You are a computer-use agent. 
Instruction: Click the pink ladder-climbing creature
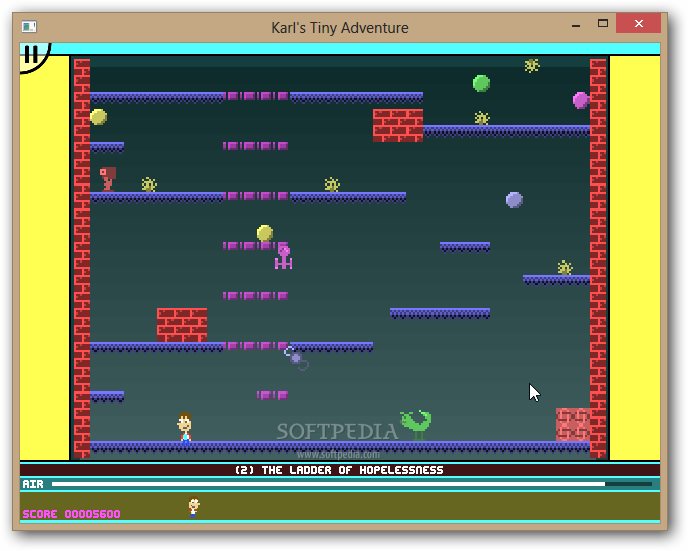point(283,257)
